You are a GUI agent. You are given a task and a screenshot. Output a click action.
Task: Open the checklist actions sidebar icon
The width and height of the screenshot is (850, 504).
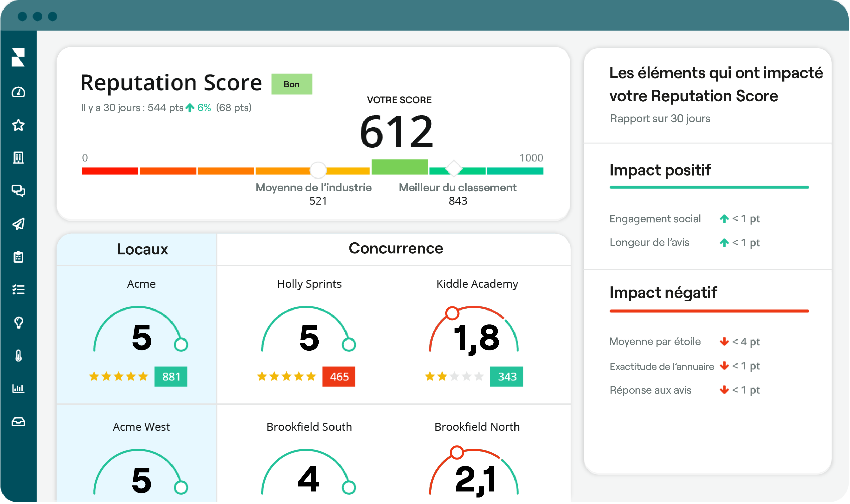click(18, 290)
